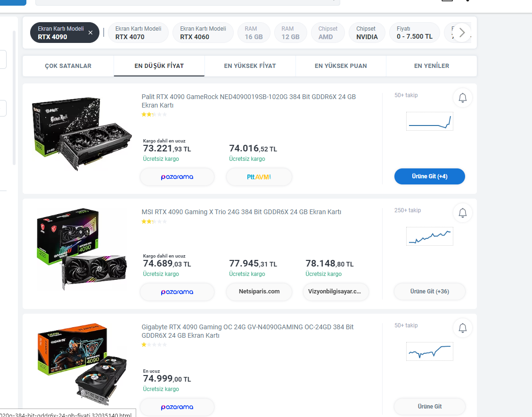Image resolution: width=532 pixels, height=417 pixels.
Task: Click bell alert icon for Palit RTX 4090
Action: tap(463, 98)
